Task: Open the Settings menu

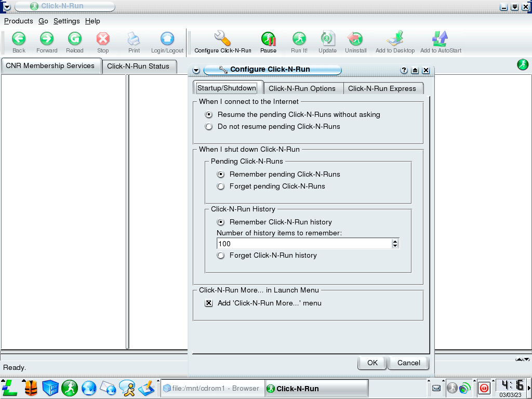Action: click(66, 21)
